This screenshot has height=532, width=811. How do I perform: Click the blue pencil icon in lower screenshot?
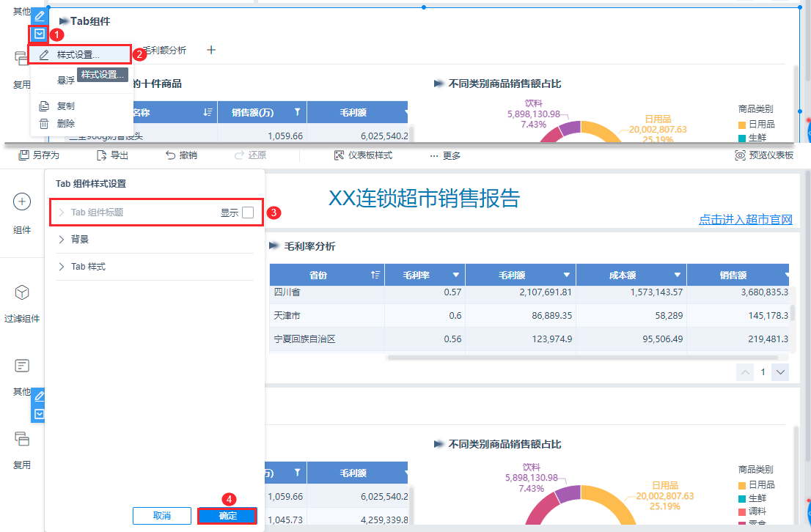(40, 396)
